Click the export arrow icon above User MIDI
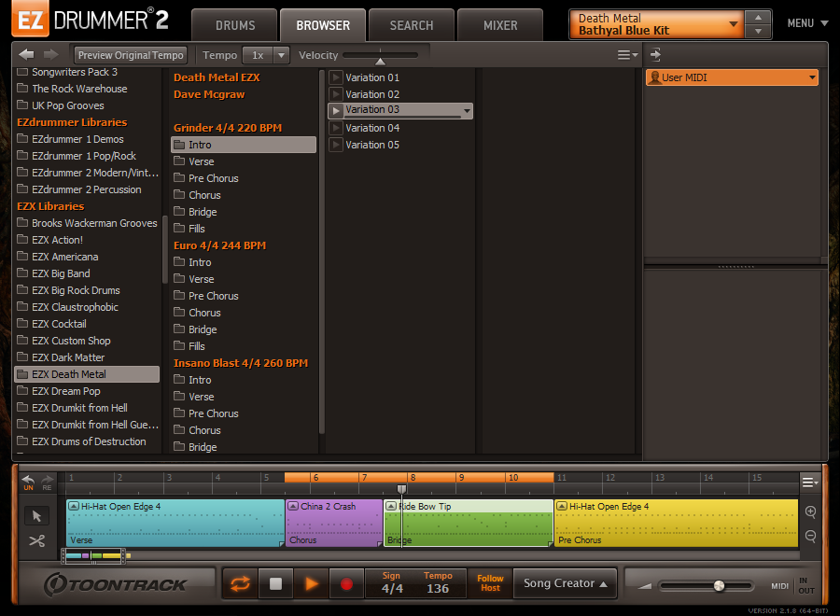The height and width of the screenshot is (616, 840). click(655, 55)
